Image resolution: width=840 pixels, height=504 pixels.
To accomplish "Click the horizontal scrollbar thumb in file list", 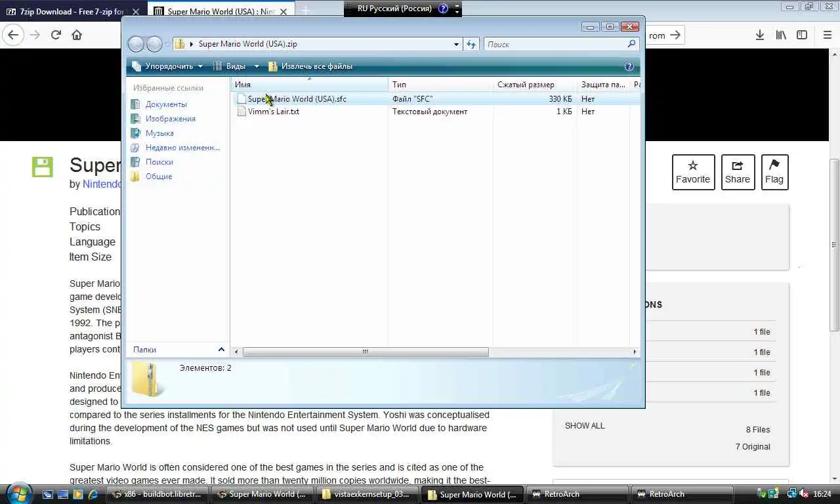I will click(366, 352).
